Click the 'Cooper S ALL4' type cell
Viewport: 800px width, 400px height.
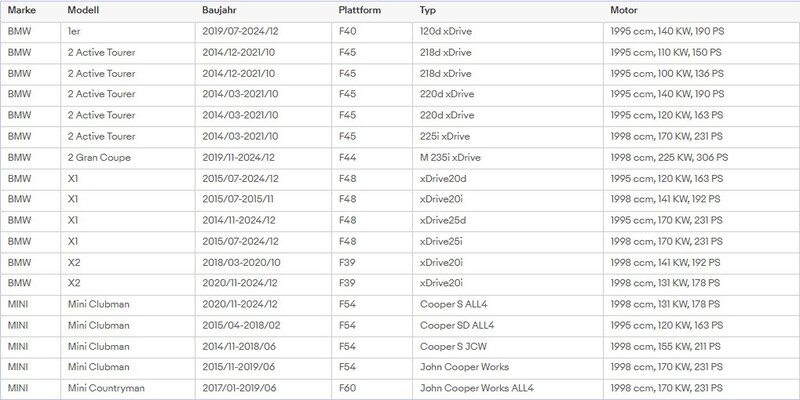coord(453,304)
